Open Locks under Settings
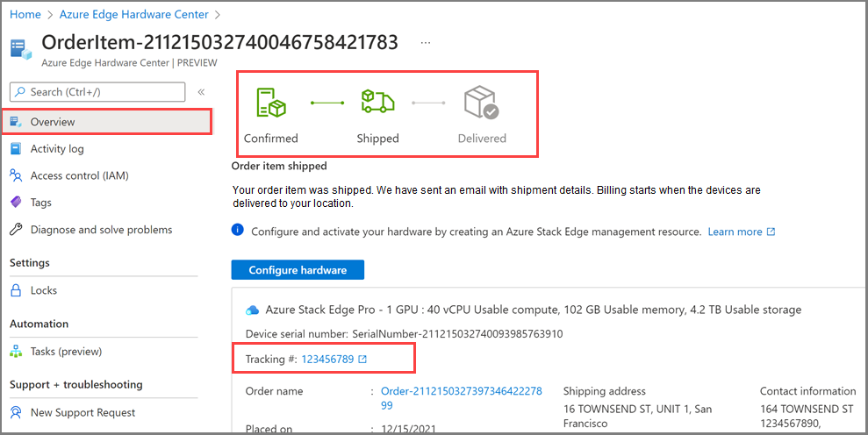Viewport: 868px width, 435px height. [x=43, y=290]
